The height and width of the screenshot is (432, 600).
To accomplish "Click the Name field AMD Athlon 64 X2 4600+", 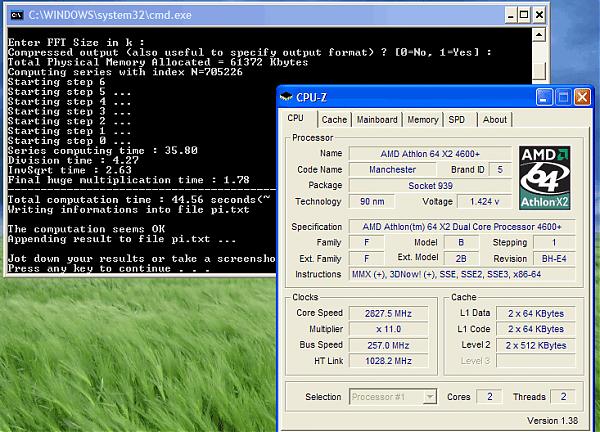I will [430, 154].
